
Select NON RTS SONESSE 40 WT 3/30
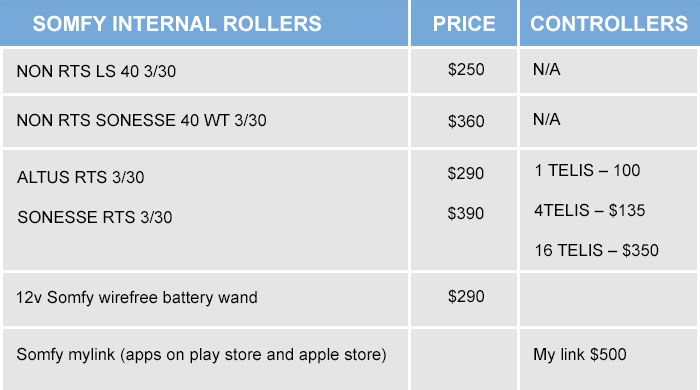(142, 120)
